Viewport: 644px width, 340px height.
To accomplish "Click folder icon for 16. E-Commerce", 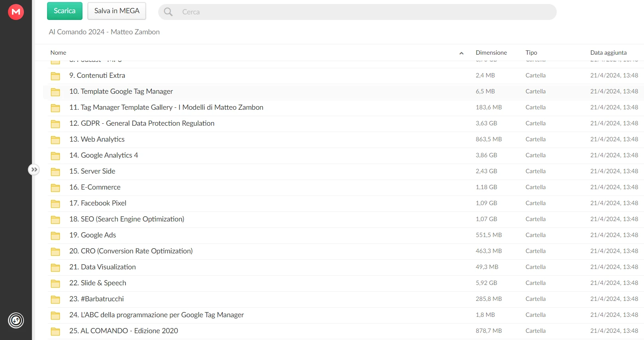I will [x=55, y=188].
